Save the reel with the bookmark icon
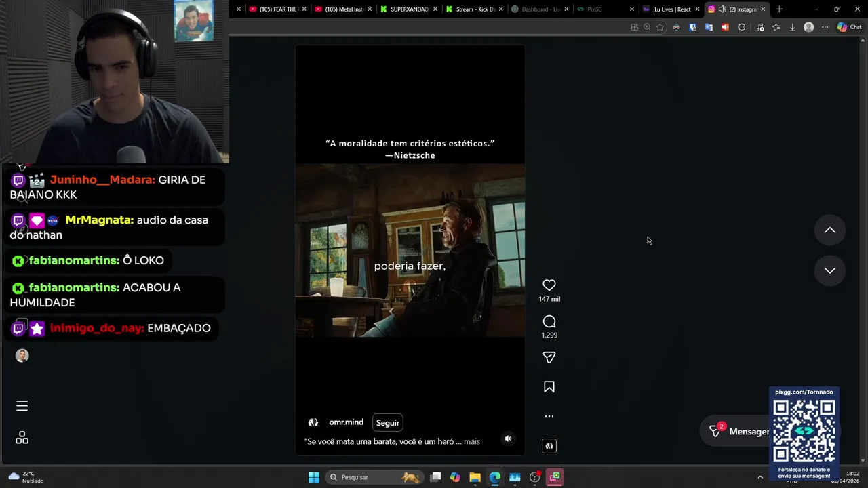Image resolution: width=868 pixels, height=488 pixels. click(549, 387)
